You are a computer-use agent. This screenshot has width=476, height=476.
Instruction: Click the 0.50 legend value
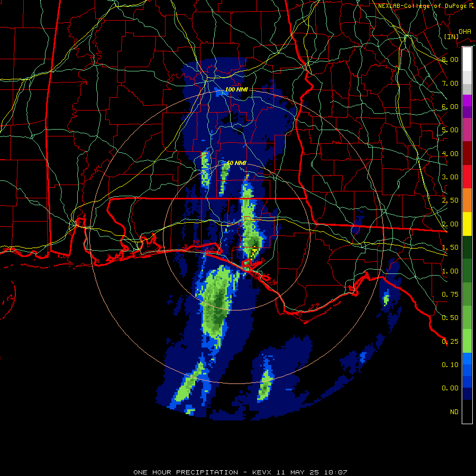450,318
